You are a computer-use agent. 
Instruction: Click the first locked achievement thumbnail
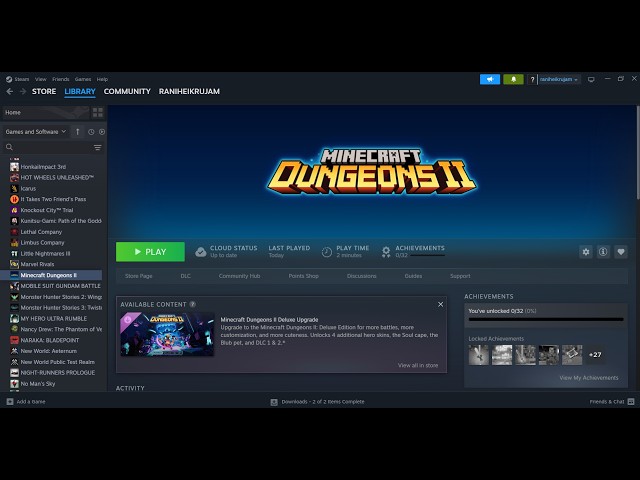pyautogui.click(x=478, y=355)
